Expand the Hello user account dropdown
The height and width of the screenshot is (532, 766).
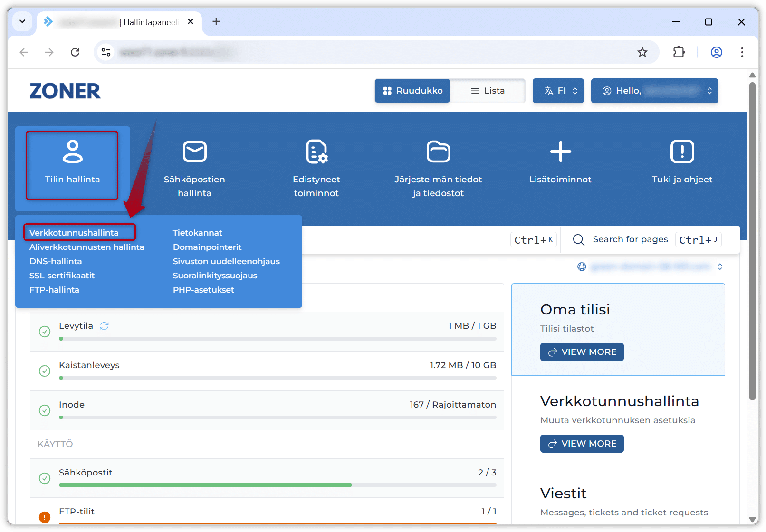click(x=654, y=91)
